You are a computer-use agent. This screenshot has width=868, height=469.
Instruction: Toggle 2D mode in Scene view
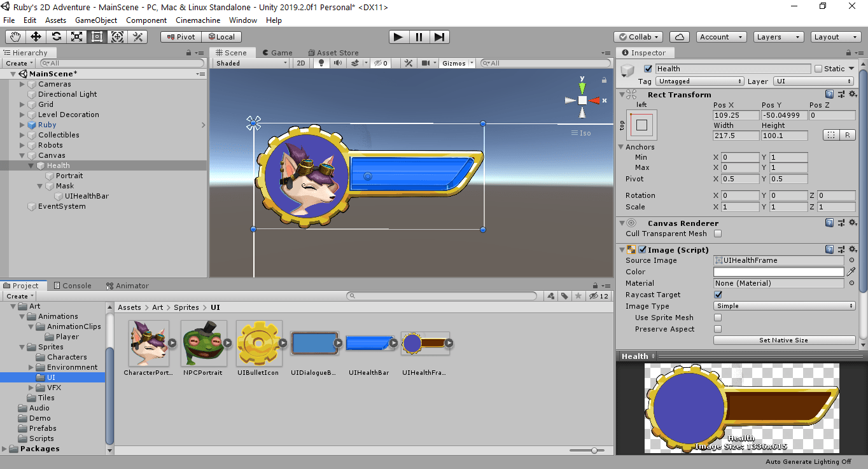(302, 63)
